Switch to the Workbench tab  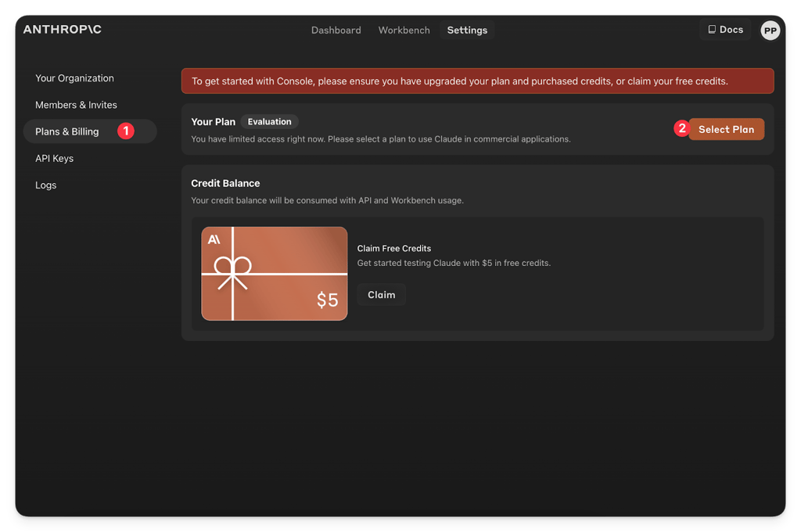pos(404,31)
